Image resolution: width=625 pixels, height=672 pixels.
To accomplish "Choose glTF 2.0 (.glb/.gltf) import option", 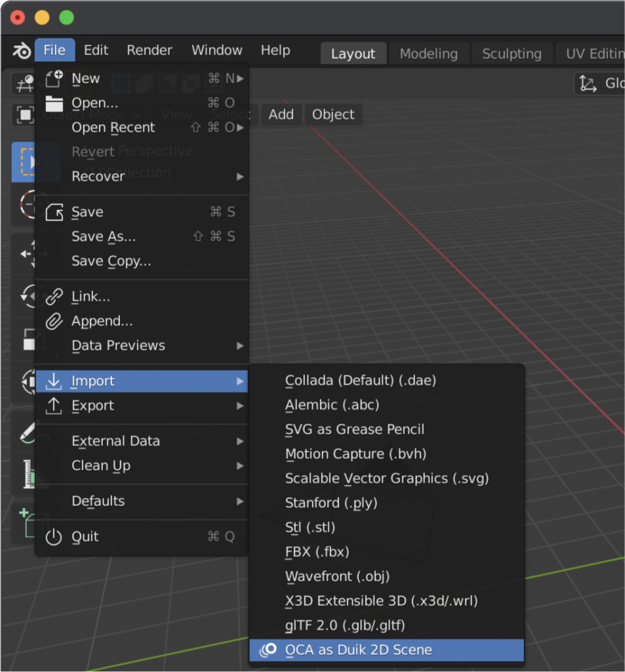I will pyautogui.click(x=387, y=625).
